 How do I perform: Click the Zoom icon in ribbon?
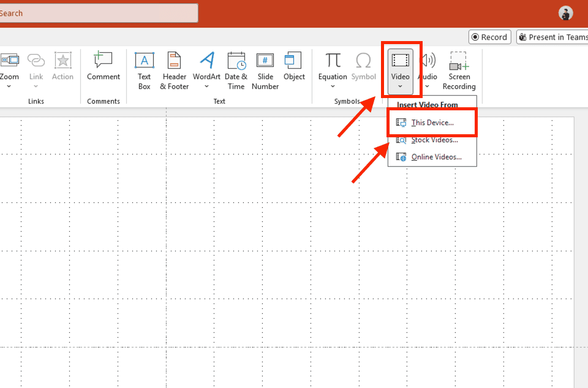tap(10, 60)
